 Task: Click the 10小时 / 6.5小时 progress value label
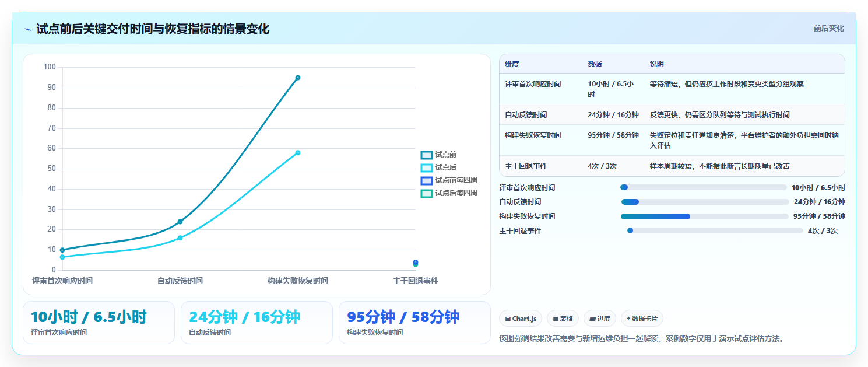pyautogui.click(x=818, y=188)
